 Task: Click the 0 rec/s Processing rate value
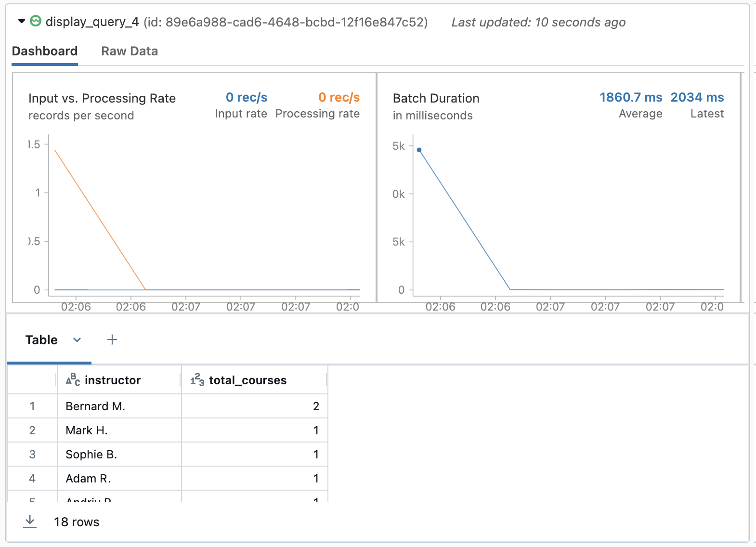click(339, 97)
